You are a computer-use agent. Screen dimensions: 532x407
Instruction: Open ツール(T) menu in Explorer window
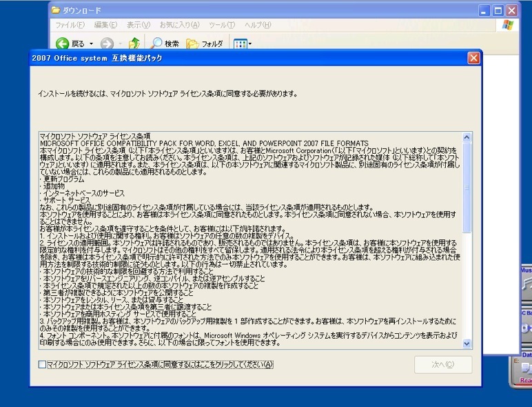222,25
